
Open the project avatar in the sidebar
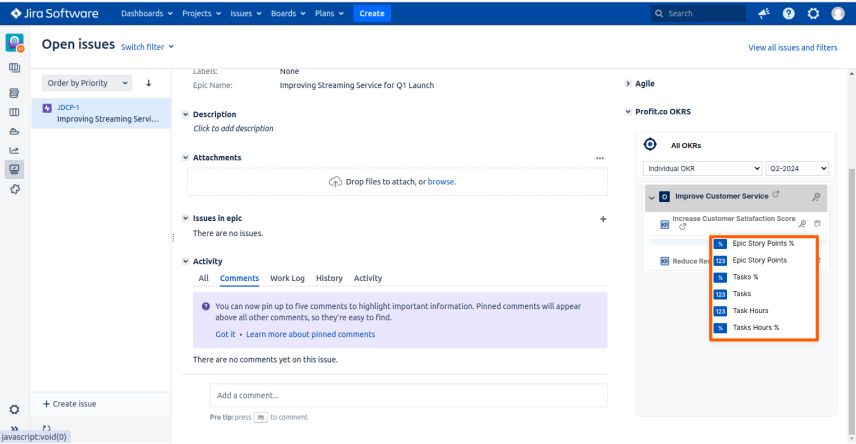(15, 43)
